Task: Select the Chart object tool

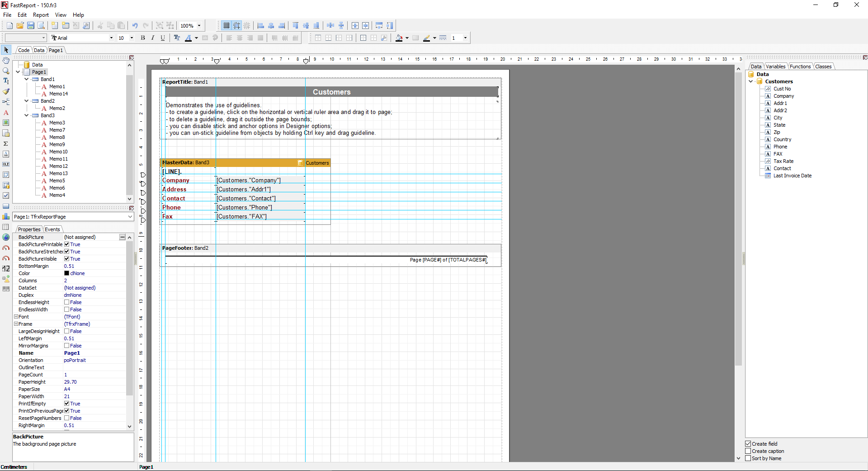Action: coord(6,216)
